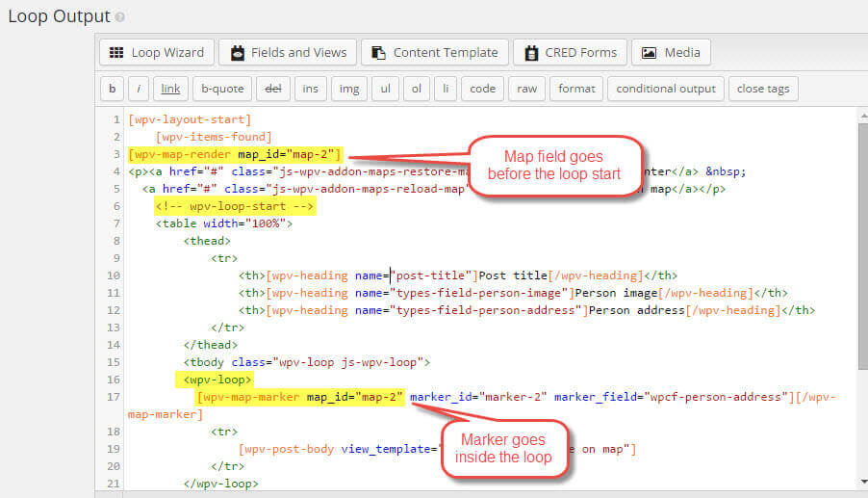Click the Content Template icon
The image size is (868, 498).
pos(378,53)
